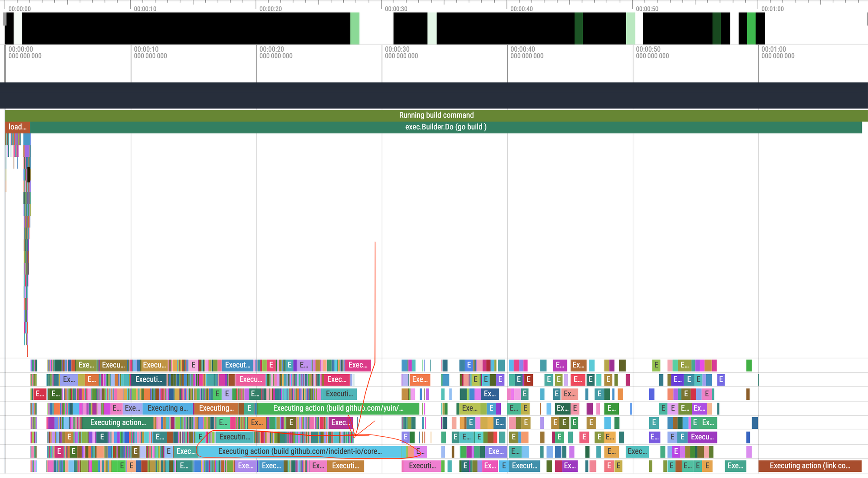
Task: Click the dark navy band below time ruler
Action: pos(434,95)
